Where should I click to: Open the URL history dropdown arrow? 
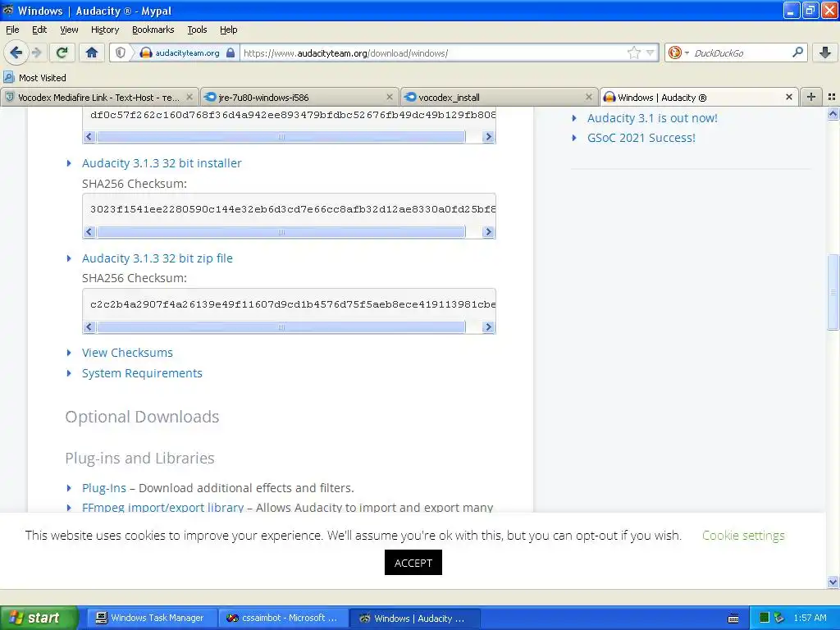[650, 52]
